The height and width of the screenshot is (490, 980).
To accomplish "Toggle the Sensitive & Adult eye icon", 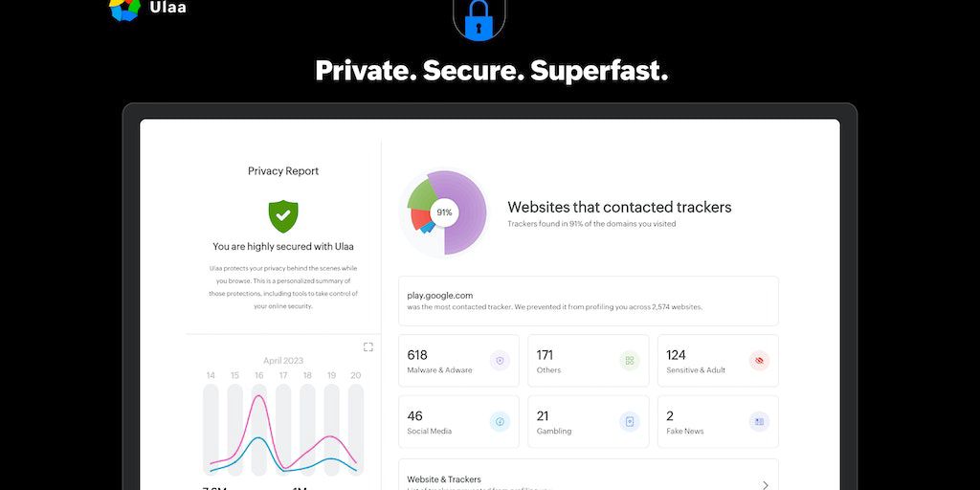I will tap(759, 361).
